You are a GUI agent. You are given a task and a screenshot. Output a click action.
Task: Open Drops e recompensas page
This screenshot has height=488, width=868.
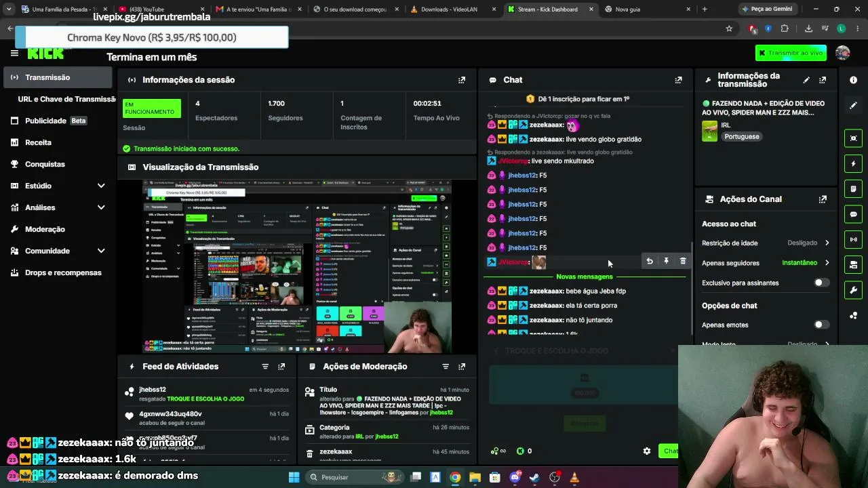coord(57,272)
